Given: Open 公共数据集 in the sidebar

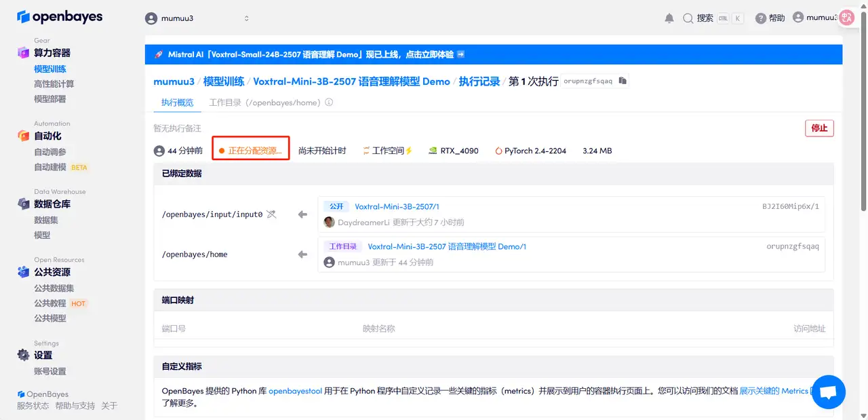Looking at the screenshot, I should coord(54,288).
